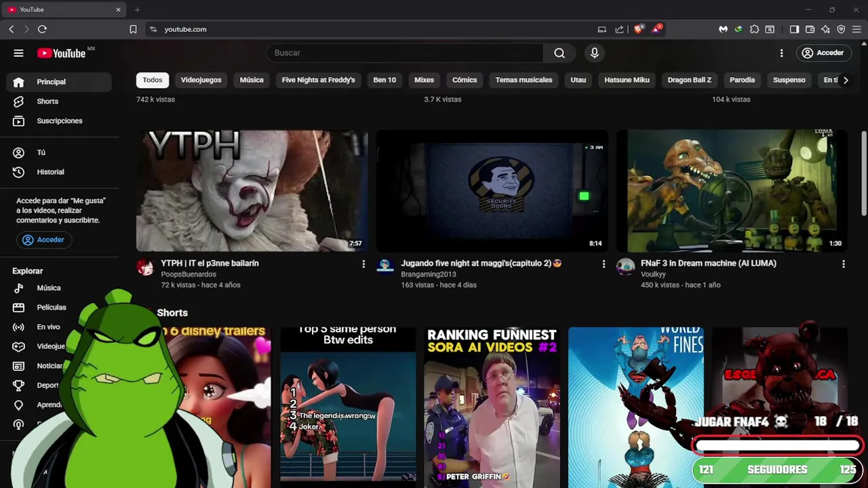Play the FNaF Dream machine thumbnail

tap(732, 190)
